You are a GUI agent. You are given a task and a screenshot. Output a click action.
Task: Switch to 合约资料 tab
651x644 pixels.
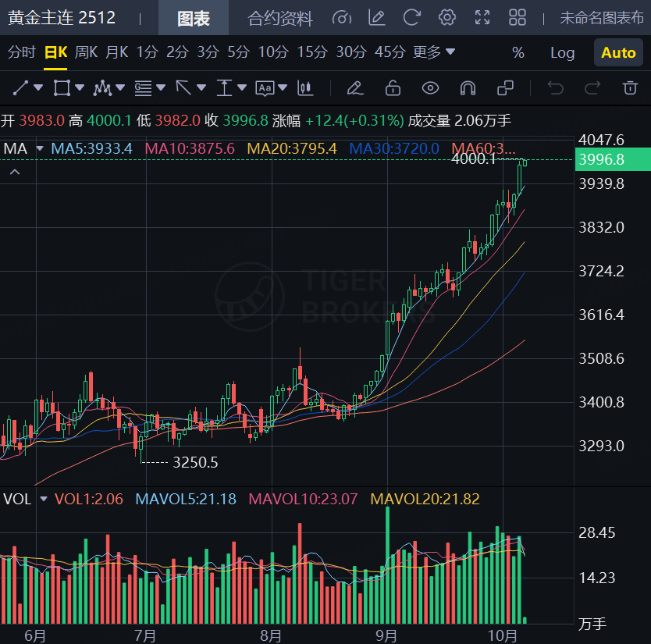[x=279, y=18]
